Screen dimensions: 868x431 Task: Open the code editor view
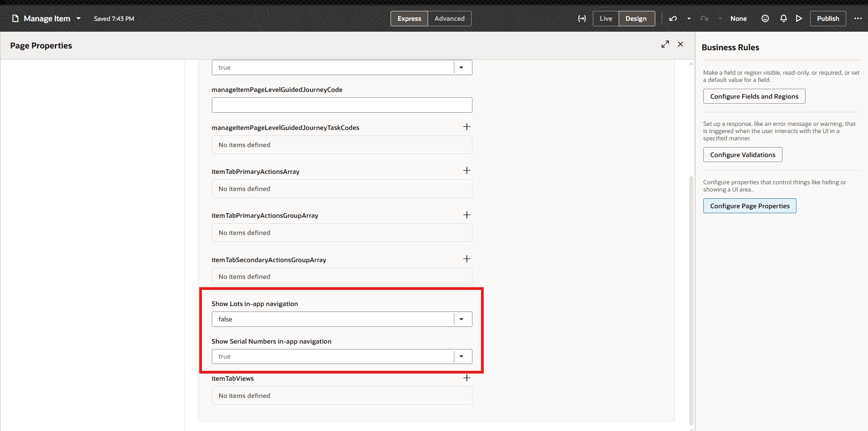582,19
